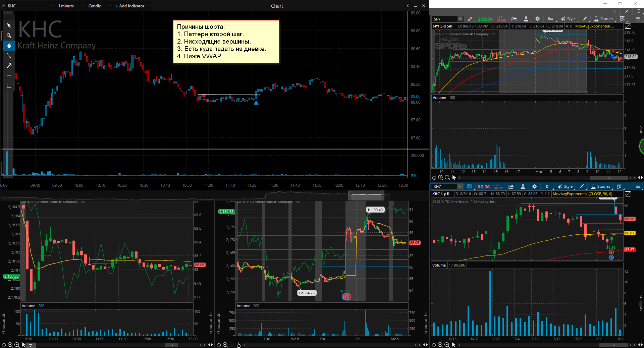The height and width of the screenshot is (348, 644).
Task: Click the drawing pencil in KHC daily toolbar
Action: coord(582,187)
